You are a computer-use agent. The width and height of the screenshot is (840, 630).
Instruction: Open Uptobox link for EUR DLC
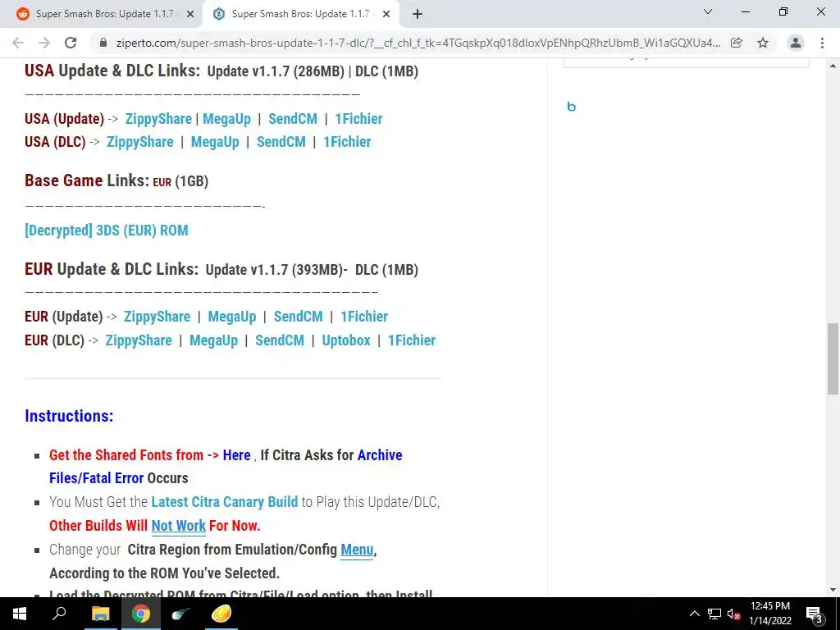pos(346,340)
